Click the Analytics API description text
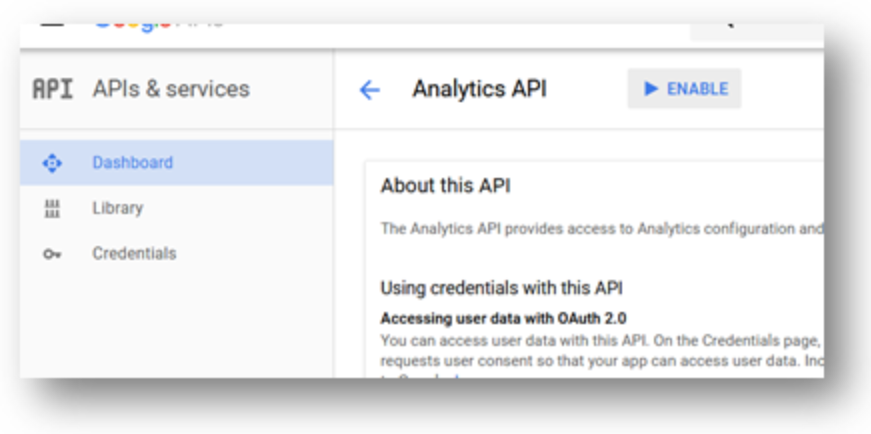 pyautogui.click(x=602, y=229)
